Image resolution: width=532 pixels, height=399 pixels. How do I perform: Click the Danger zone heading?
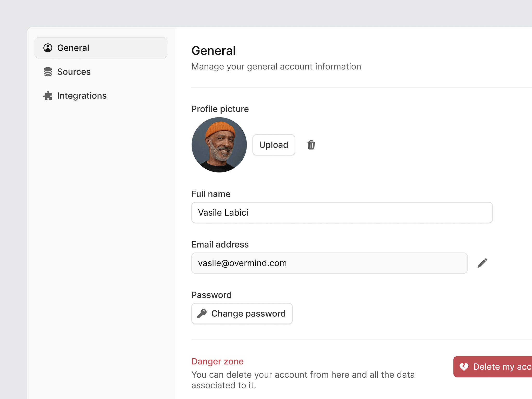click(x=217, y=361)
